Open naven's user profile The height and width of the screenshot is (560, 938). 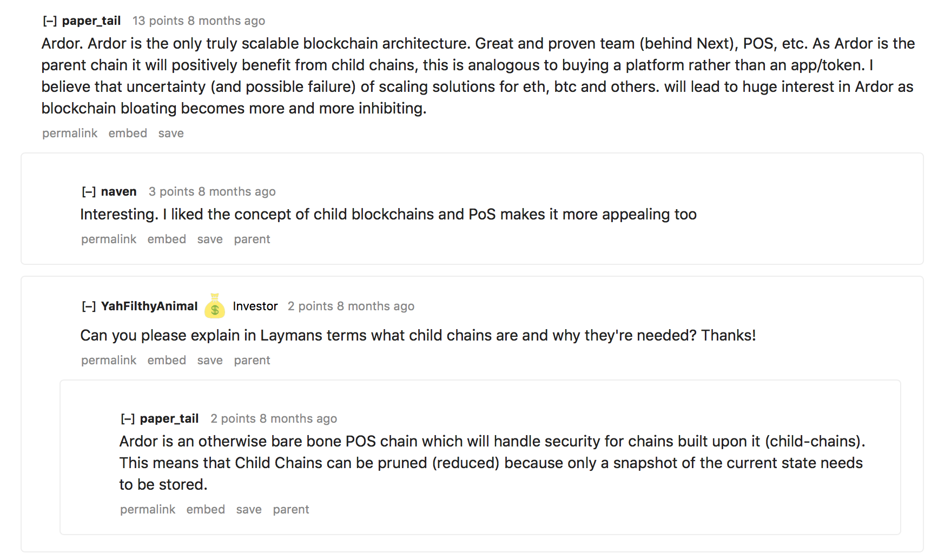pyautogui.click(x=119, y=192)
